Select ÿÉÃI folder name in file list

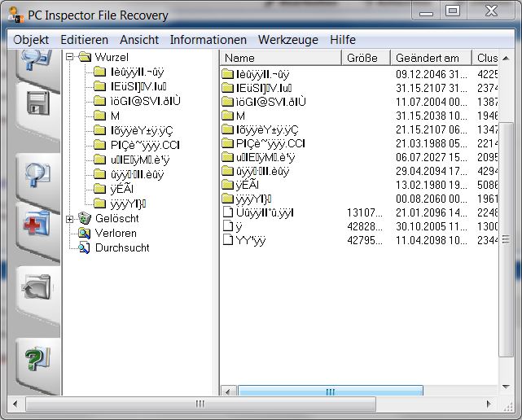coord(248,185)
